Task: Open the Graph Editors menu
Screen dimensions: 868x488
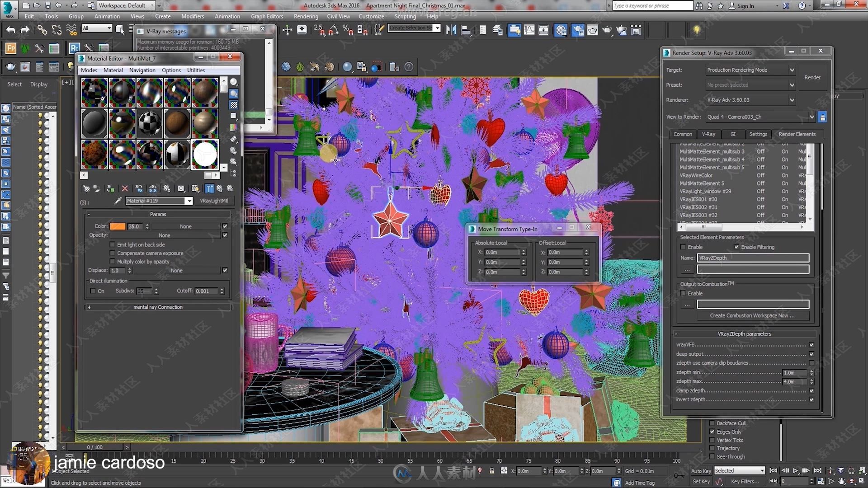Action: pyautogui.click(x=267, y=16)
